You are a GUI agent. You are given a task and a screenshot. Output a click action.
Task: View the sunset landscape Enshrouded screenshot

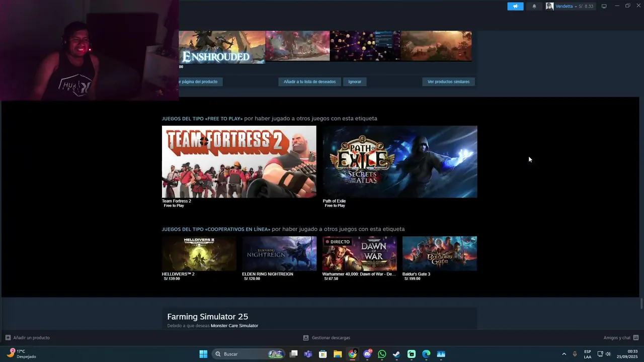click(436, 46)
